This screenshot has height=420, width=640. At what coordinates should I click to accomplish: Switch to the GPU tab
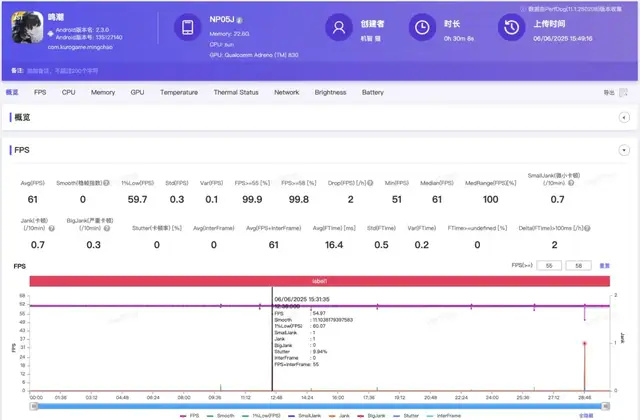click(x=137, y=92)
